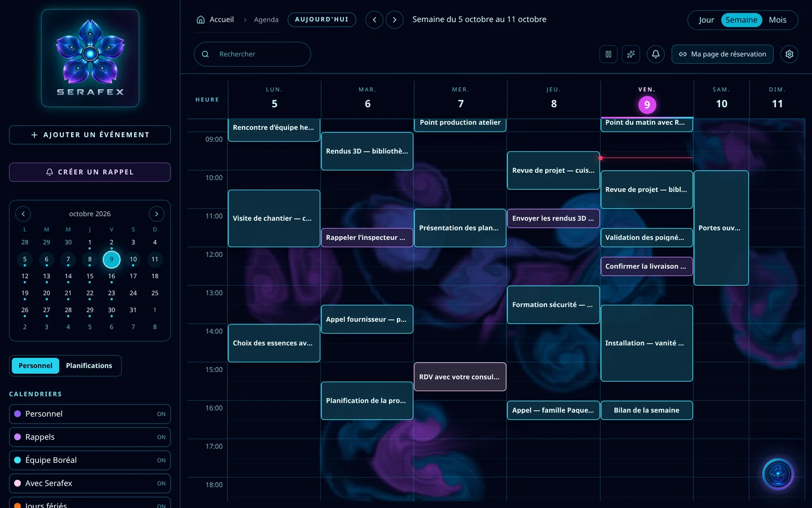Open the Formation sécurité event
Screen dimensions: 812x508
(553, 305)
